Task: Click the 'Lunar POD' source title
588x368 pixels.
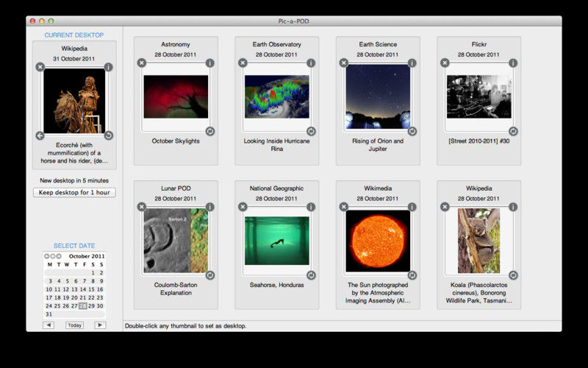Action: click(176, 188)
